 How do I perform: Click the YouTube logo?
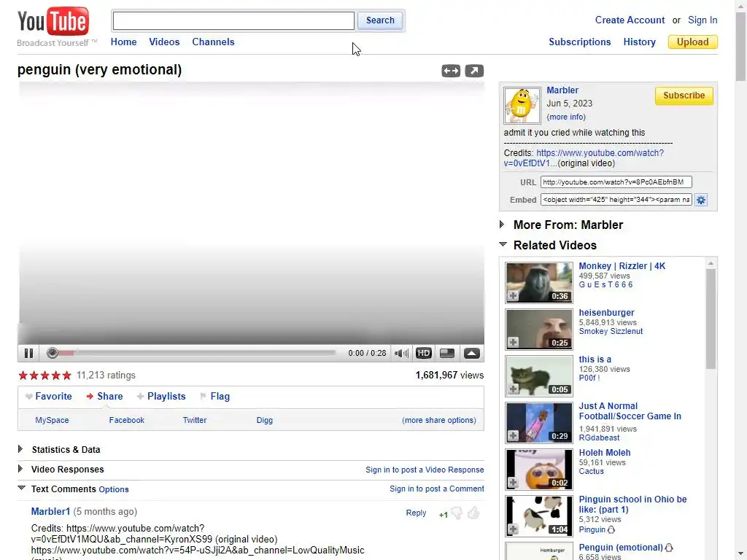click(x=53, y=22)
